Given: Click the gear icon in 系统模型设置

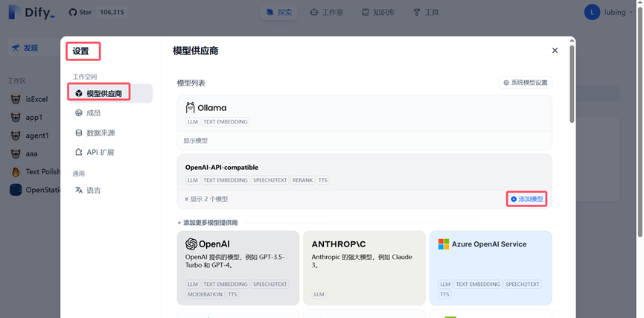Looking at the screenshot, I should pyautogui.click(x=506, y=83).
